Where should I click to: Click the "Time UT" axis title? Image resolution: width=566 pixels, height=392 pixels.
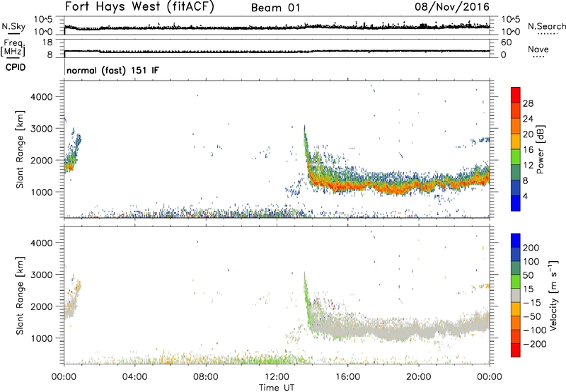[x=277, y=388]
